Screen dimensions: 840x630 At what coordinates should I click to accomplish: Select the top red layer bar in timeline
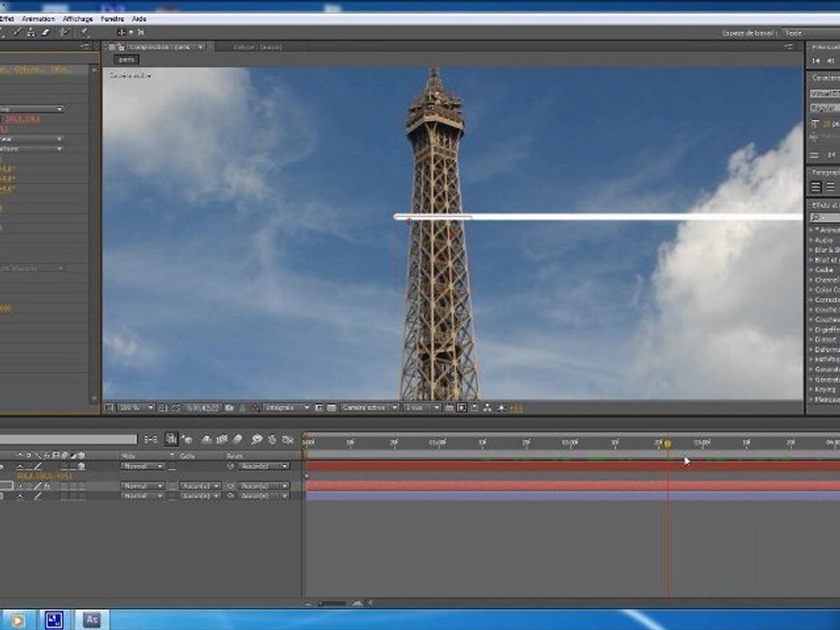click(x=572, y=466)
